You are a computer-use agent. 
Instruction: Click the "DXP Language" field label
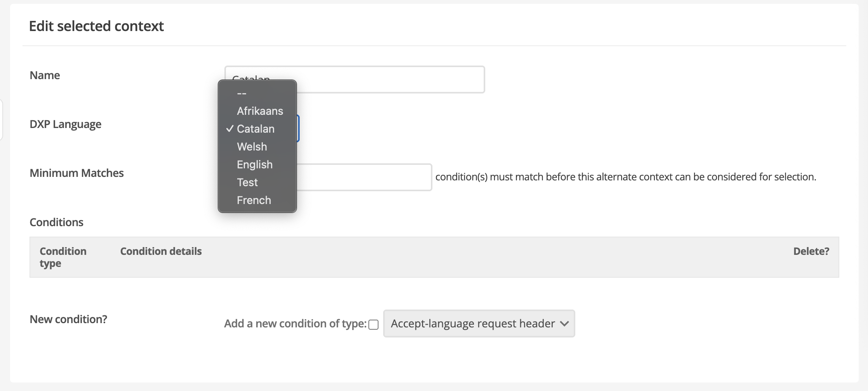tap(65, 124)
